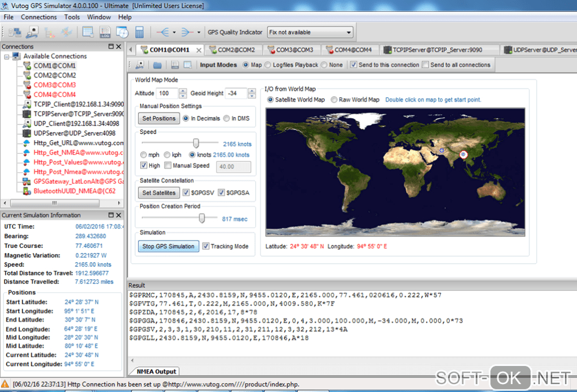Click the COM3@COM3 serial port icon in the tree
This screenshot has height=392, width=577.
pyautogui.click(x=27, y=85)
